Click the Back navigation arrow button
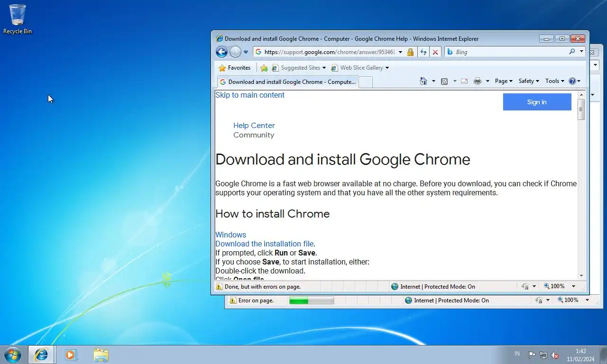The width and height of the screenshot is (607, 364). point(221,52)
